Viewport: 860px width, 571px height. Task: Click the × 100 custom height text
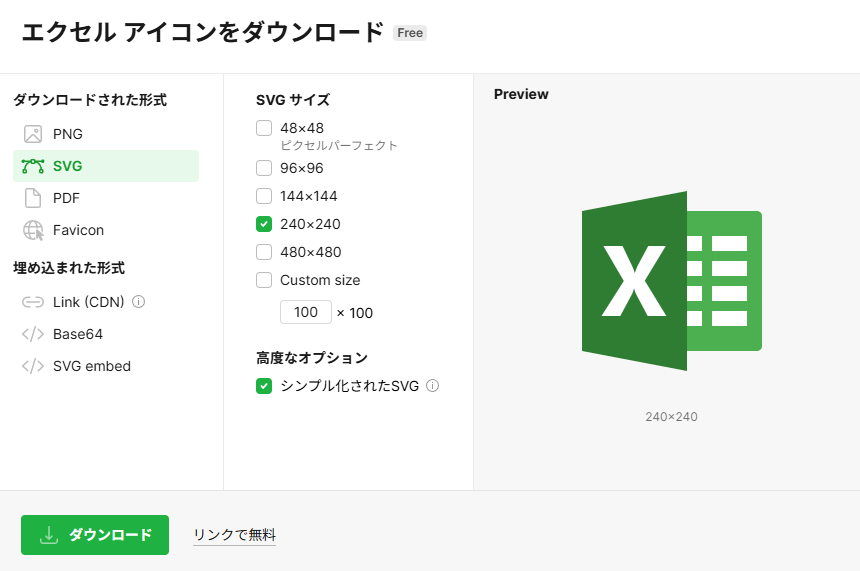click(354, 313)
